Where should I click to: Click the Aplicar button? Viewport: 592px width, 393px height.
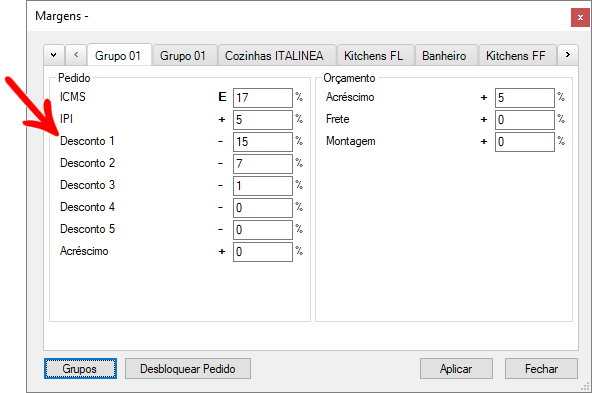[x=456, y=368]
